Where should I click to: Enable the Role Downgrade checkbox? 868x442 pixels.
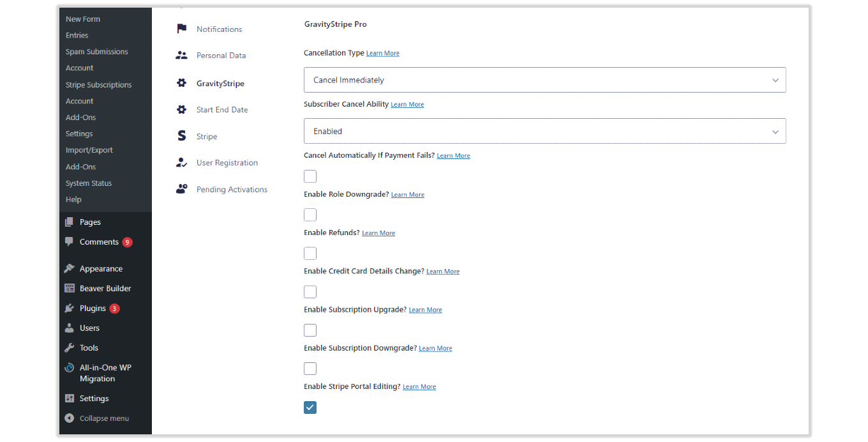click(x=310, y=215)
